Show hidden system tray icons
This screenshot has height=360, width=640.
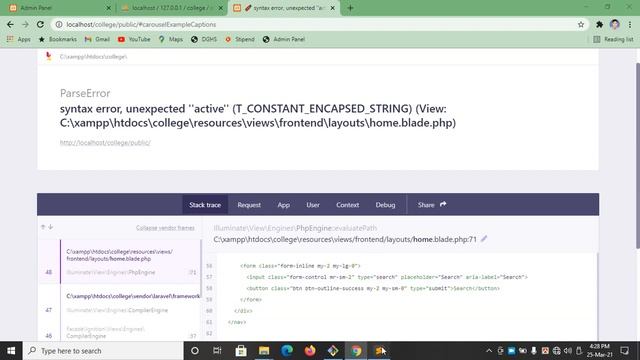[x=489, y=351]
